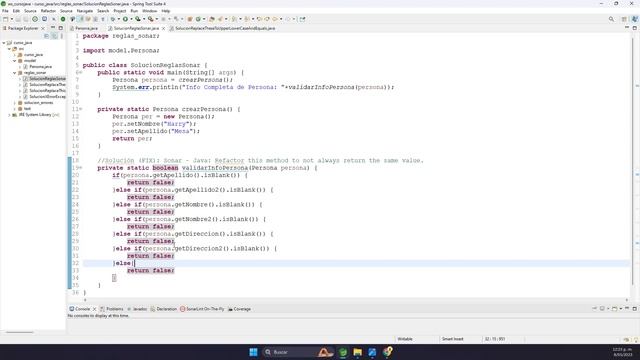
Task: Expand the test package node
Action: pos(14,109)
